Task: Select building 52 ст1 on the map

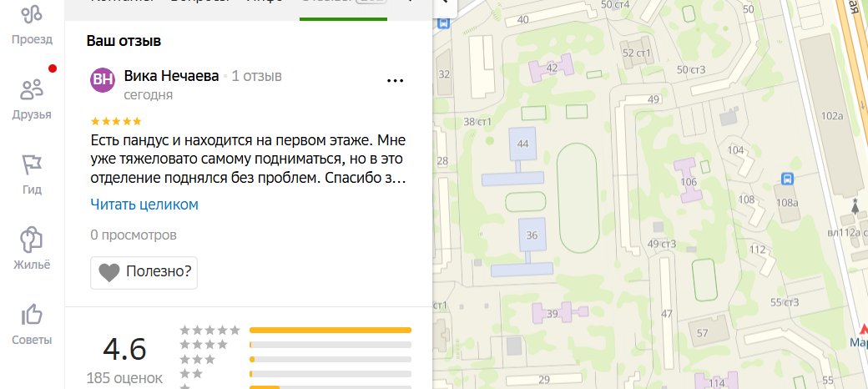Action: [x=637, y=53]
